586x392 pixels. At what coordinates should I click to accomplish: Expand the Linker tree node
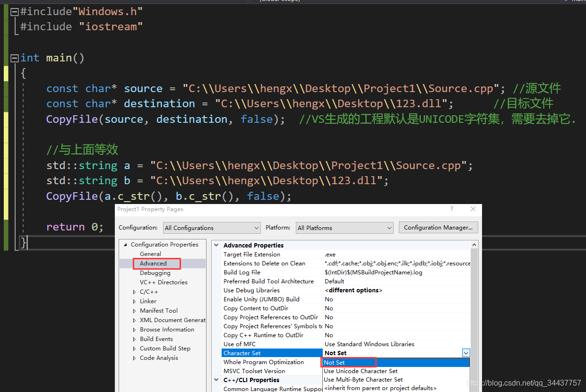pos(135,301)
